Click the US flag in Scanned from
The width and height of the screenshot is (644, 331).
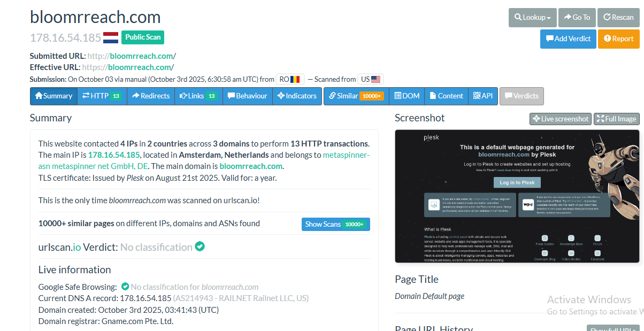[375, 79]
